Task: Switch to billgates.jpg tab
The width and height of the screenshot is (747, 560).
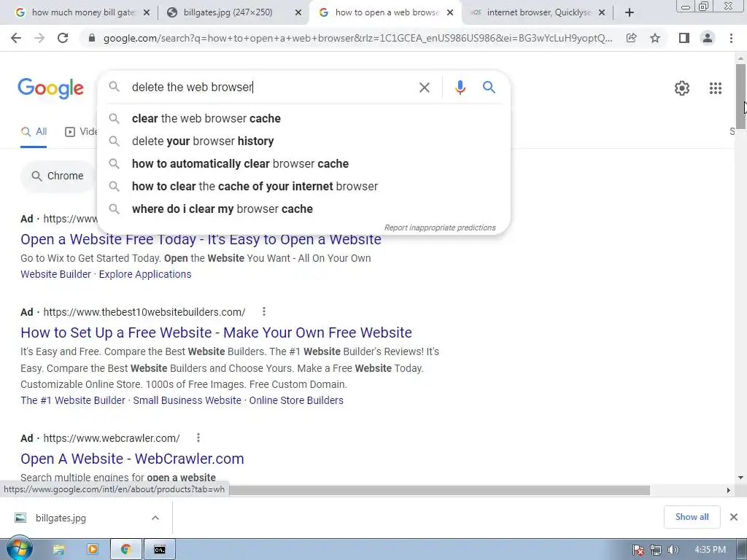Action: pos(228,12)
